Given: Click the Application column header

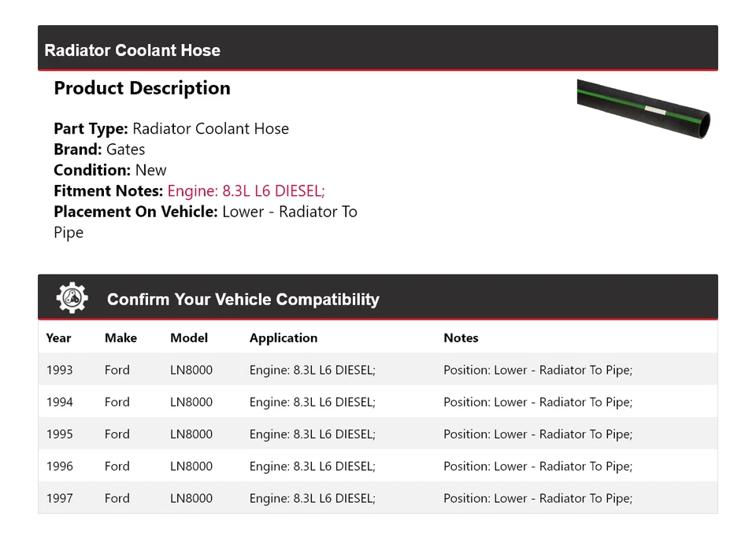Looking at the screenshot, I should [x=283, y=338].
